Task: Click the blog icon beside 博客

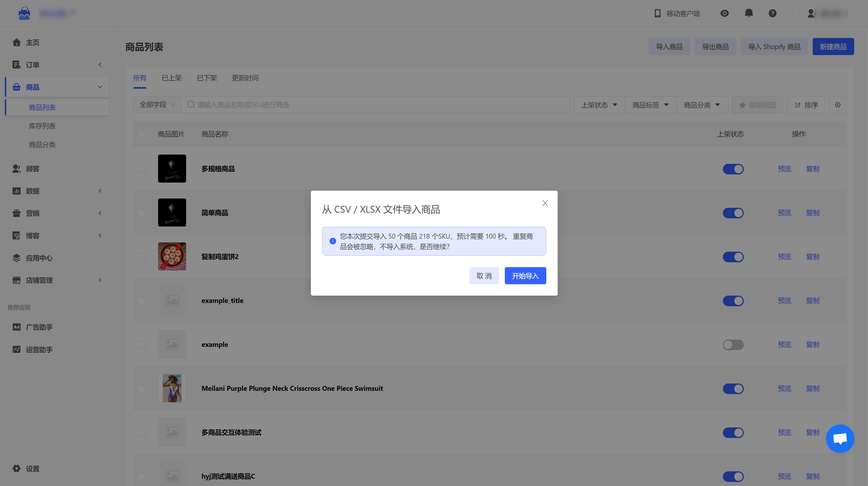Action: coord(17,236)
